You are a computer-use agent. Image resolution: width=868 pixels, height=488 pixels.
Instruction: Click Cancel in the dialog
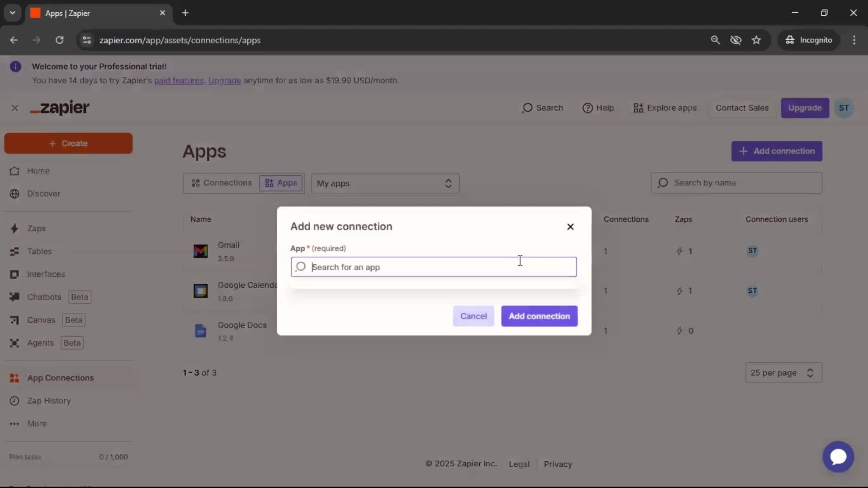click(473, 316)
